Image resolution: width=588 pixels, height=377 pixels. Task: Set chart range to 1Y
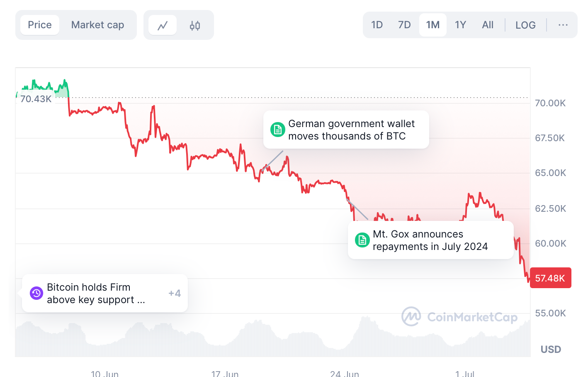click(x=460, y=25)
